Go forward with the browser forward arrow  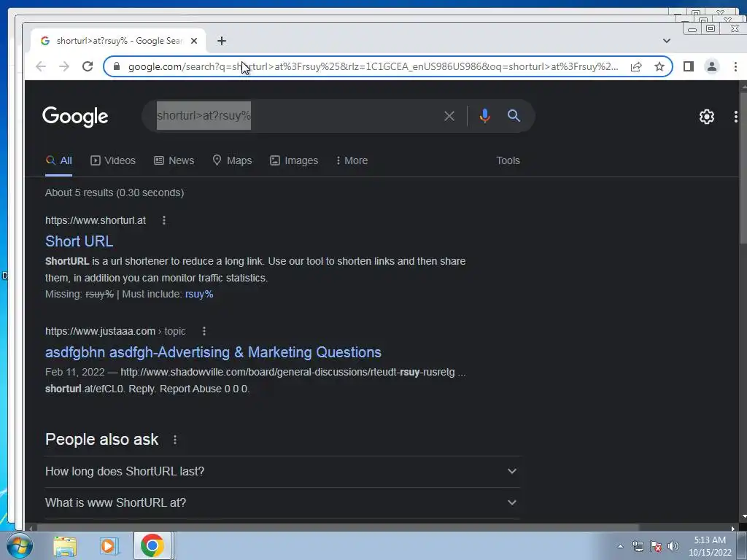pyautogui.click(x=64, y=66)
